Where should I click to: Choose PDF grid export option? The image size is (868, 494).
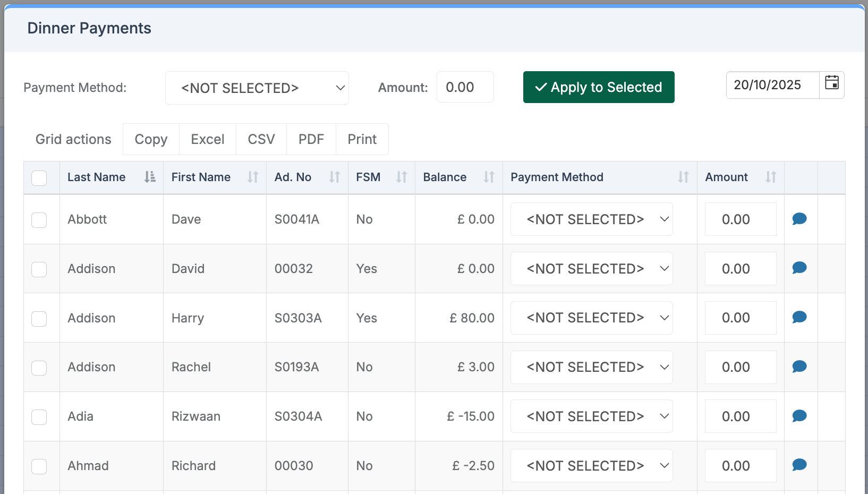[311, 139]
